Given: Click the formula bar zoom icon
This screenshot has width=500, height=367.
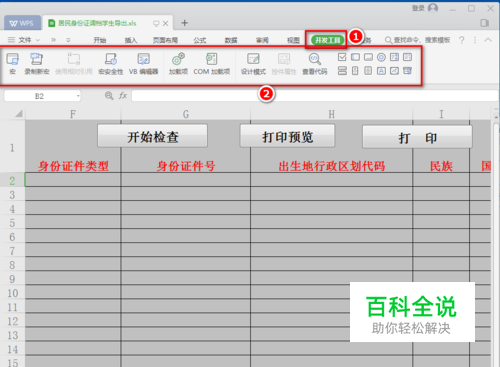Looking at the screenshot, I should [109, 96].
